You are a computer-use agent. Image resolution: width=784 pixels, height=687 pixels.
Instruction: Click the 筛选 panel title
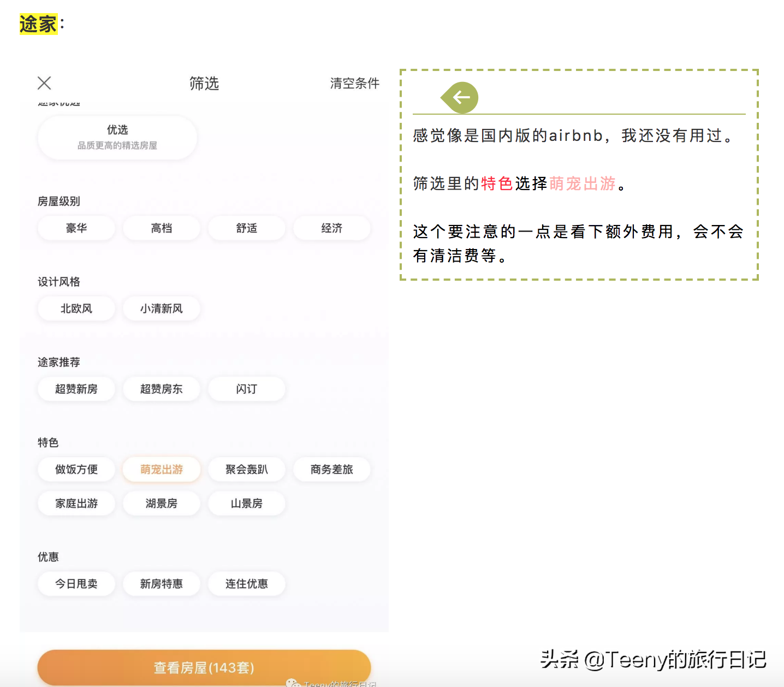[204, 83]
